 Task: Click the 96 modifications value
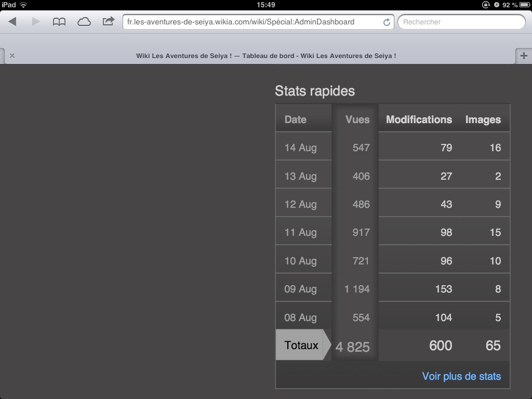coord(446,261)
